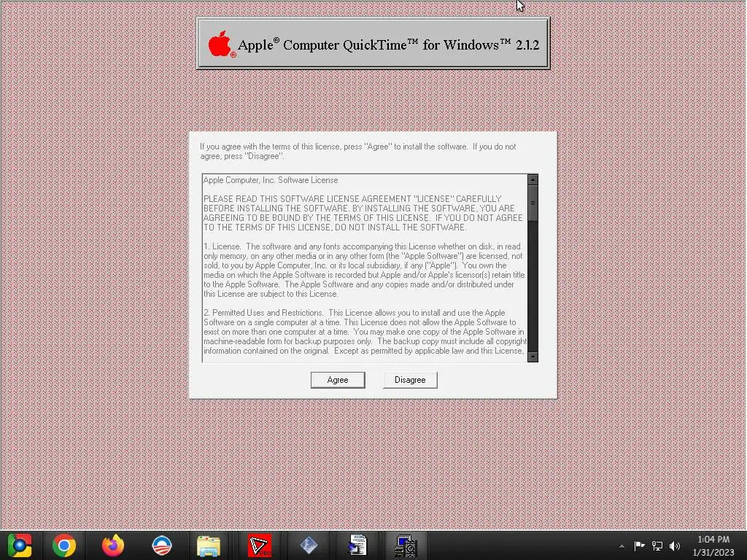This screenshot has height=560, width=747.
Task: Open Firefox from the taskbar
Action: pos(113,545)
